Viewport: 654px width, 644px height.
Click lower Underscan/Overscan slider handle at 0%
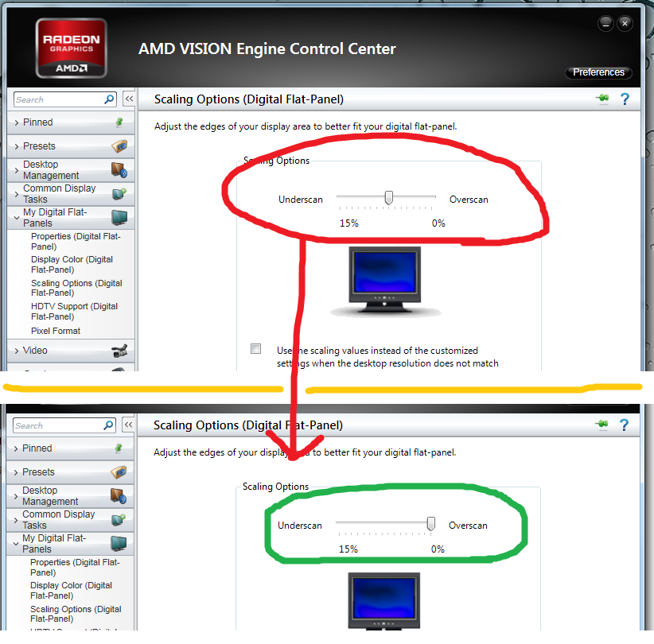pos(431,523)
